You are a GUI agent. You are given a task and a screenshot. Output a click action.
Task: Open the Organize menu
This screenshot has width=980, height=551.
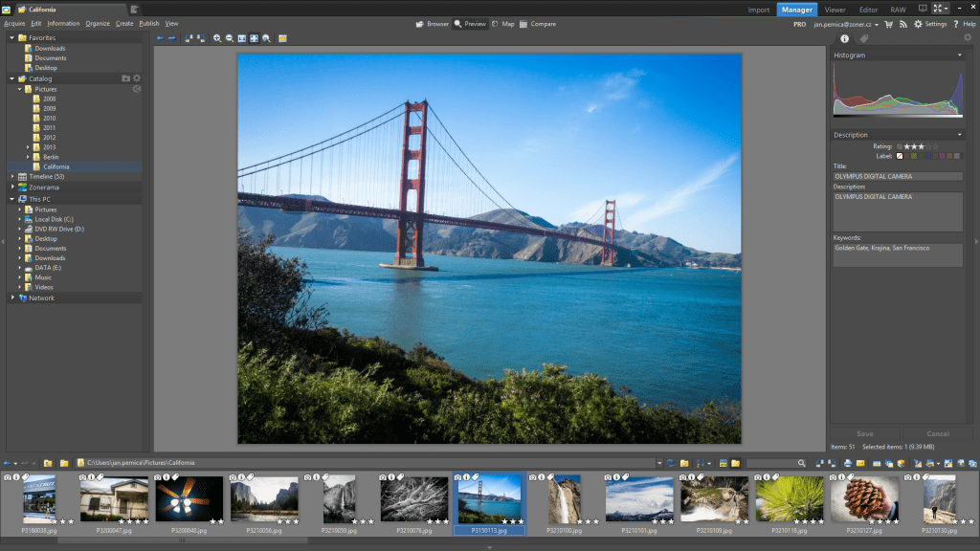pyautogui.click(x=98, y=24)
